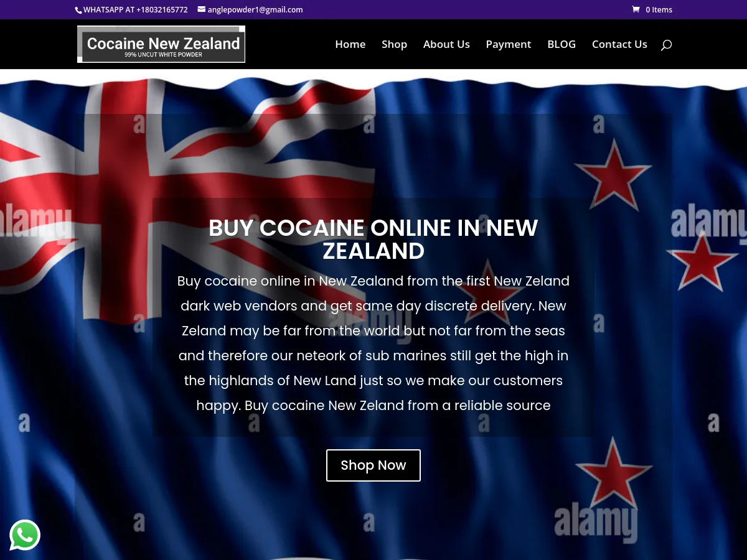The height and width of the screenshot is (560, 747).
Task: Click the Shop Now button
Action: coord(374,465)
